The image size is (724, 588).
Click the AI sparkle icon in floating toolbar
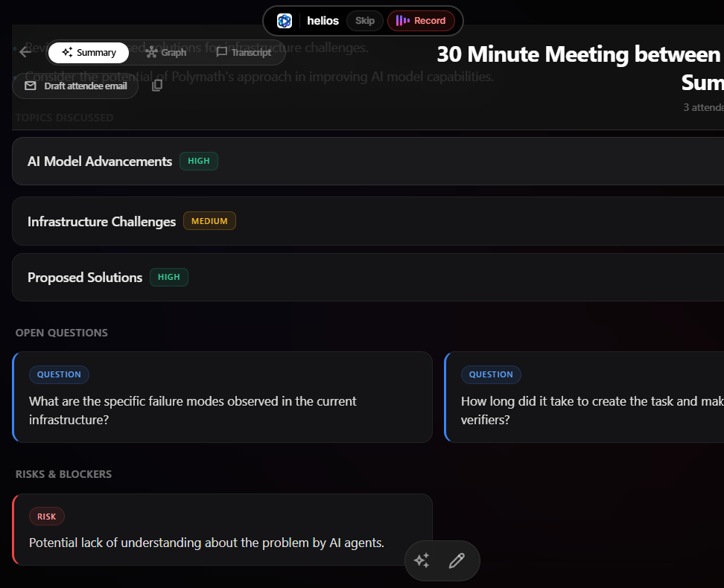[422, 560]
